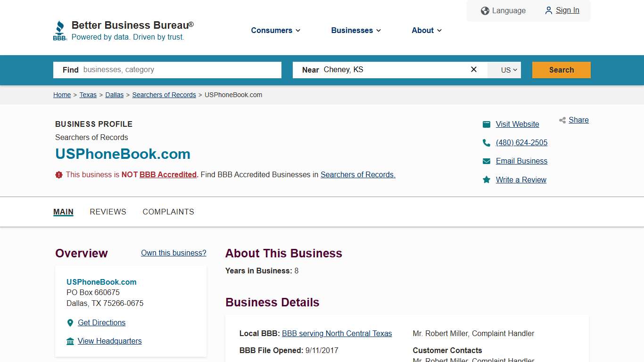Click the Get Directions map pin icon

click(x=70, y=323)
